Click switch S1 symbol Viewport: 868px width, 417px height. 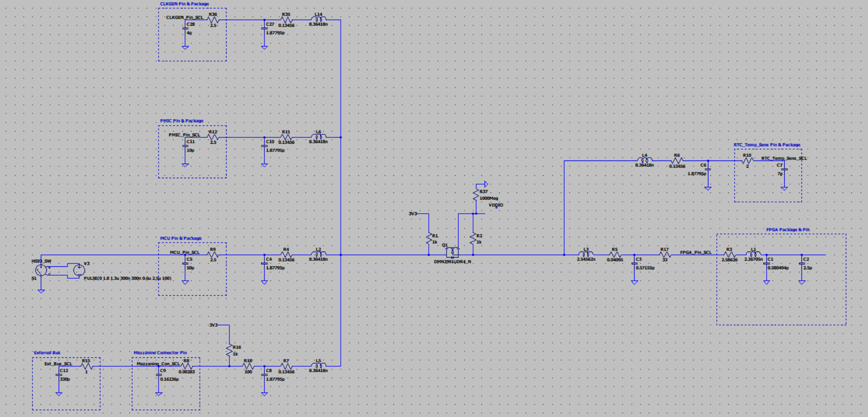pyautogui.click(x=41, y=270)
